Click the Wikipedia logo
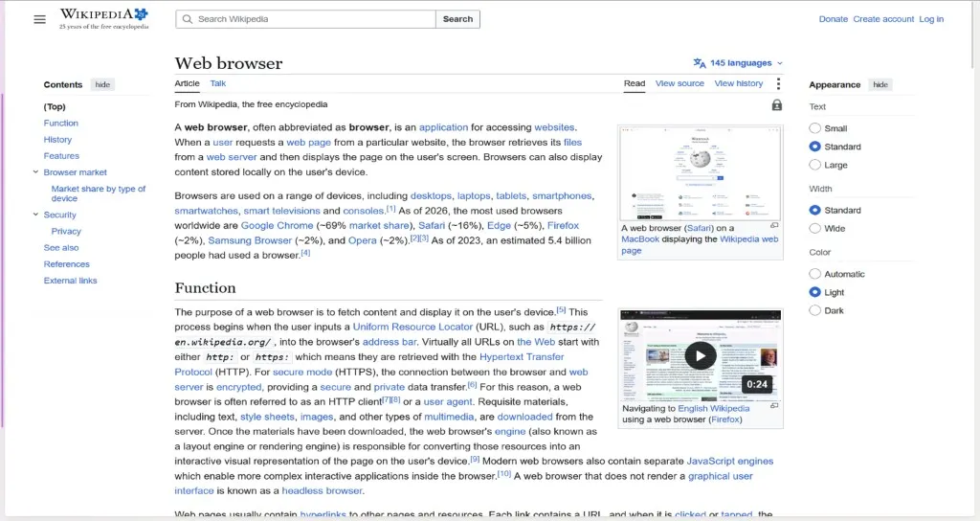The image size is (980, 521). click(103, 19)
